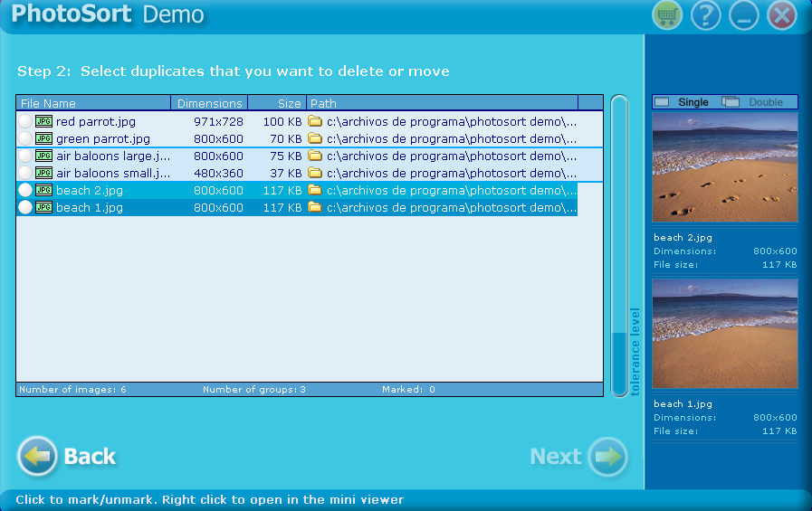Sort by Path column header
Screen dimensions: 812x511
click(x=443, y=103)
